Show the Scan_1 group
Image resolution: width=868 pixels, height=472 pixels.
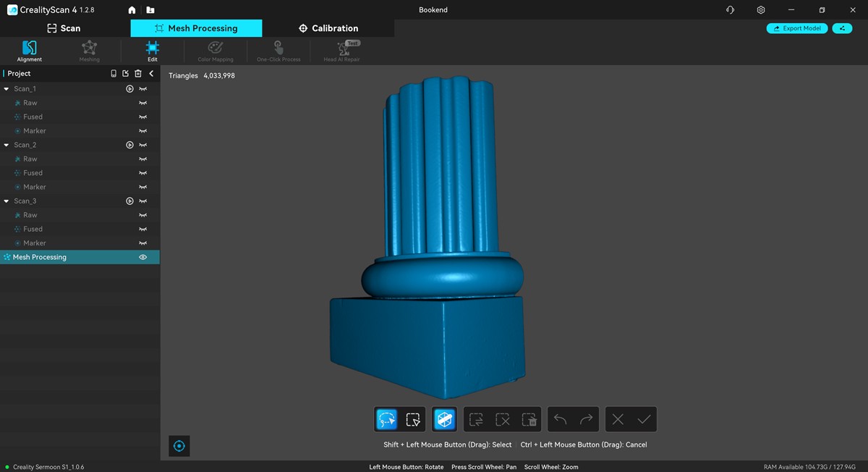pyautogui.click(x=143, y=89)
